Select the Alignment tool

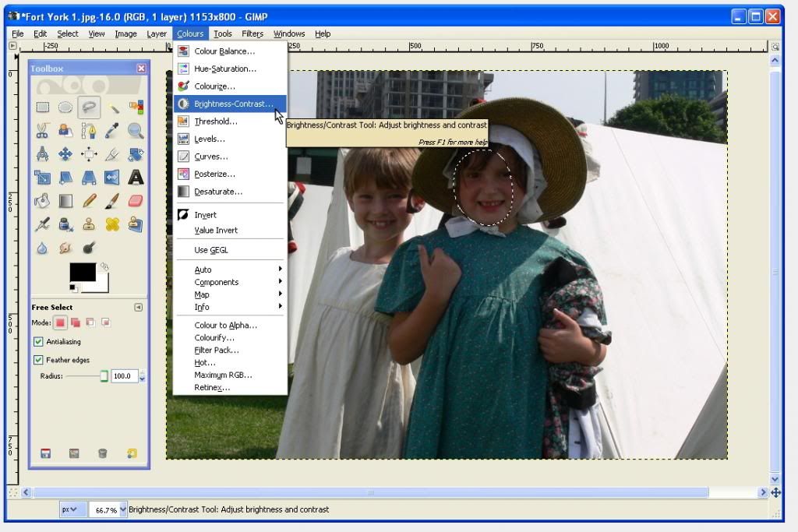[89, 154]
